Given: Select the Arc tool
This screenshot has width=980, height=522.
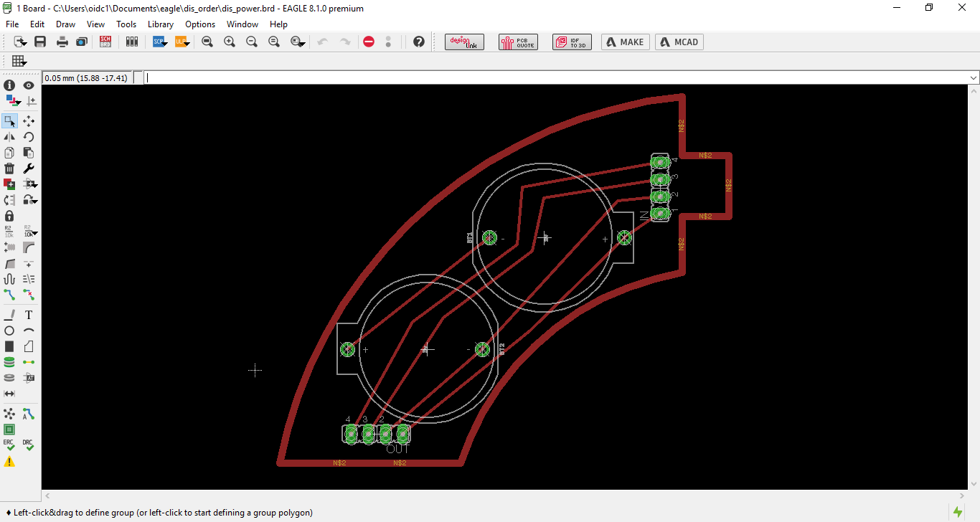Looking at the screenshot, I should point(29,331).
